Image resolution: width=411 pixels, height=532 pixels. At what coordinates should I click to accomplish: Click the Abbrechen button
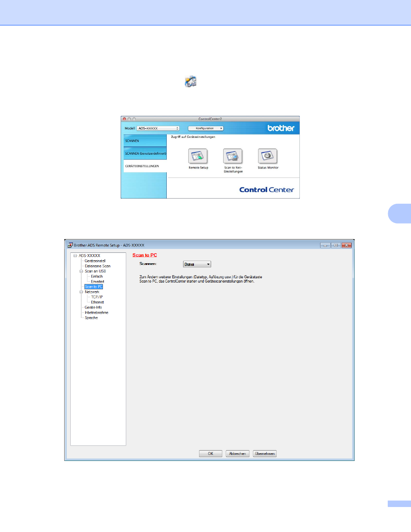point(237,454)
